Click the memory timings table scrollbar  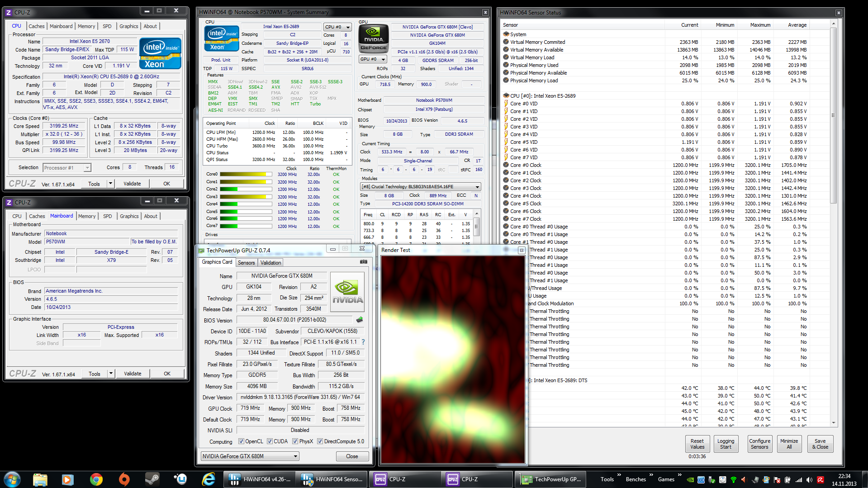point(476,227)
